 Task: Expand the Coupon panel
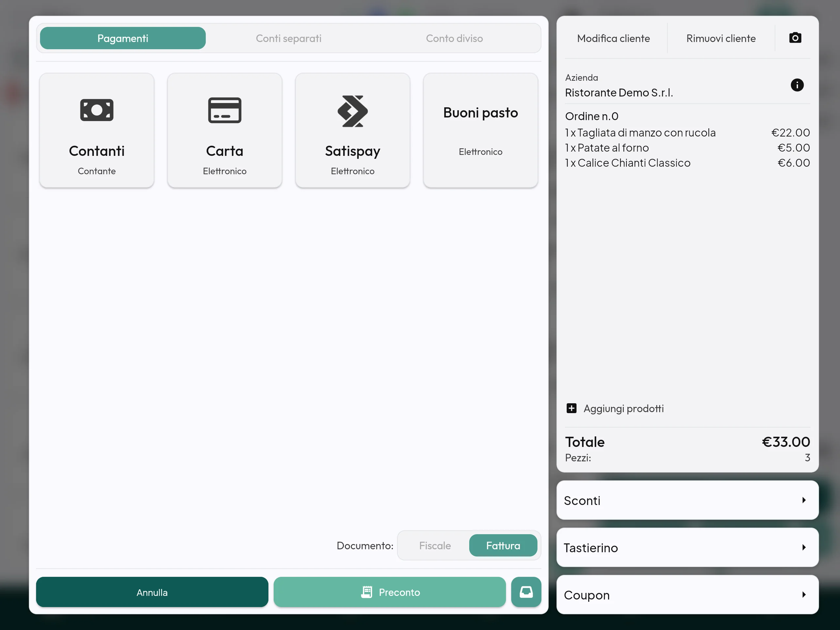(687, 594)
